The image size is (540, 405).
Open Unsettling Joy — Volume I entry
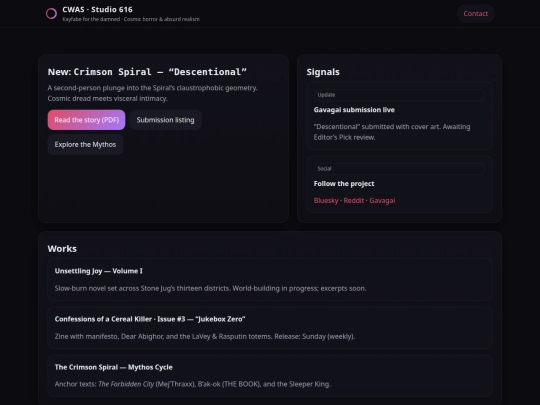click(270, 280)
